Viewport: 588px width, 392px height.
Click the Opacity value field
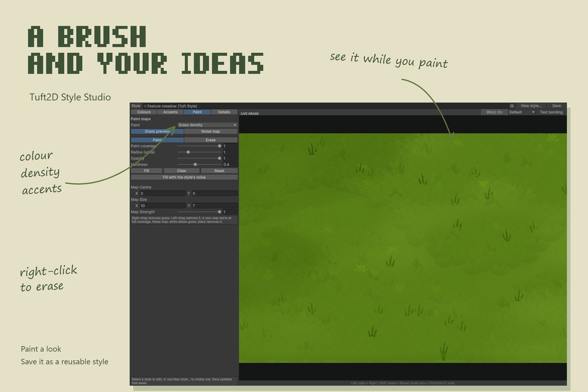pos(230,158)
